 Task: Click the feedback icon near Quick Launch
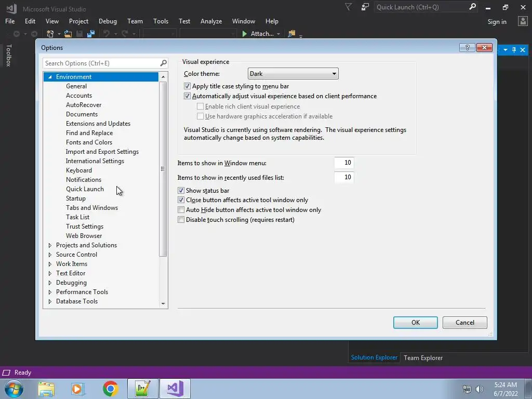365,7
